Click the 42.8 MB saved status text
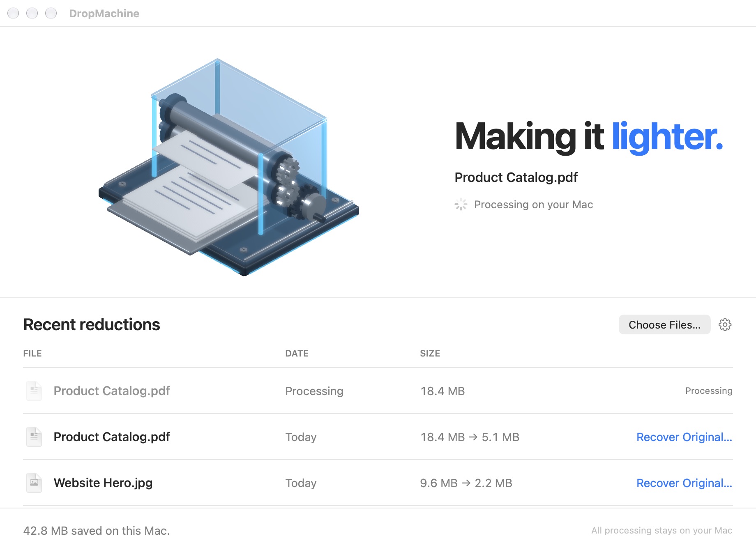The width and height of the screenshot is (756, 552). 97,531
